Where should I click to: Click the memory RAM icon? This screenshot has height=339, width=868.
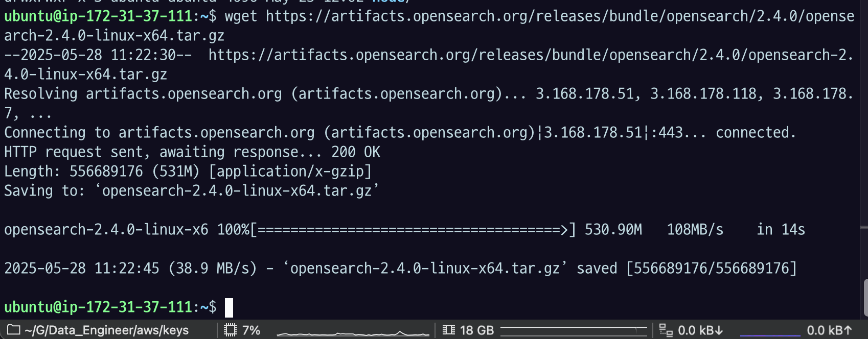click(449, 330)
